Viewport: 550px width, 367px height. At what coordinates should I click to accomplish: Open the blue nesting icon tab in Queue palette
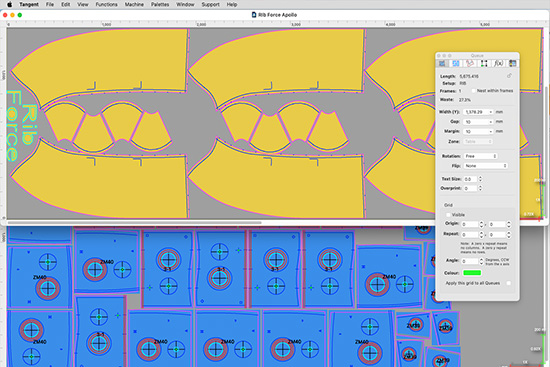coord(456,64)
